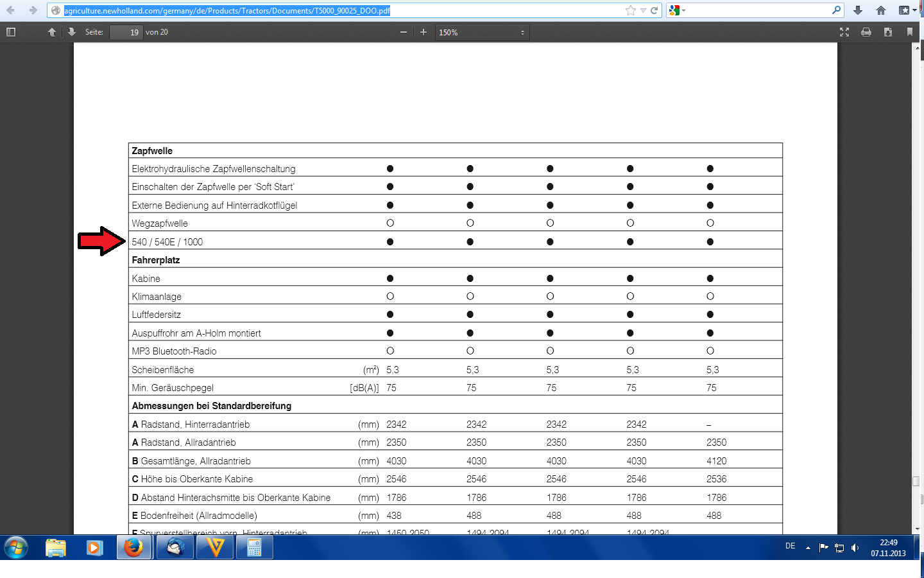This screenshot has width=924, height=578.
Task: Open Calculator from the taskbar
Action: tap(255, 548)
